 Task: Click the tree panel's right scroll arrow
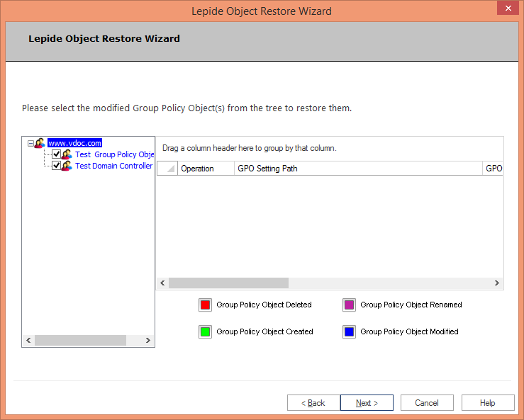click(147, 341)
